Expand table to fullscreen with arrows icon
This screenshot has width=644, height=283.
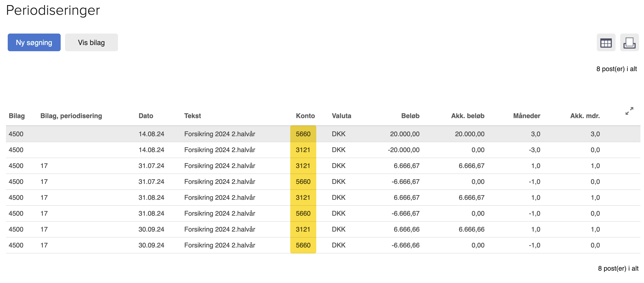[629, 111]
